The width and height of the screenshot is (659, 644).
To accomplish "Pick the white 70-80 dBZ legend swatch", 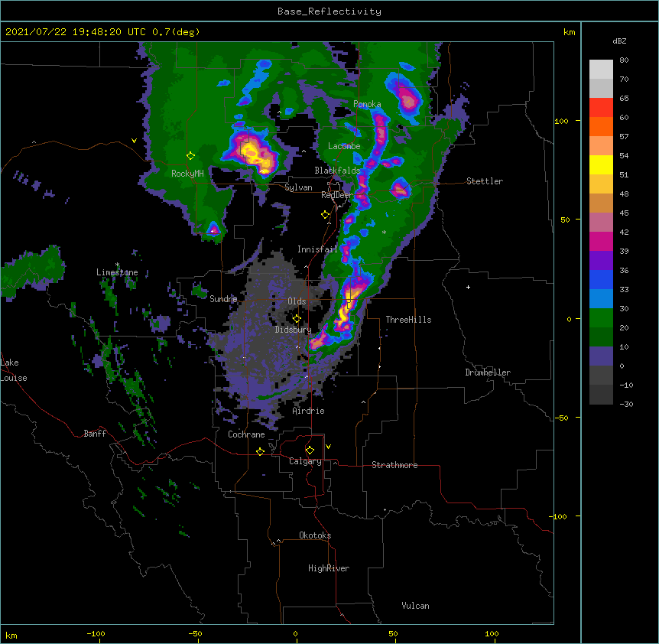I will point(601,70).
